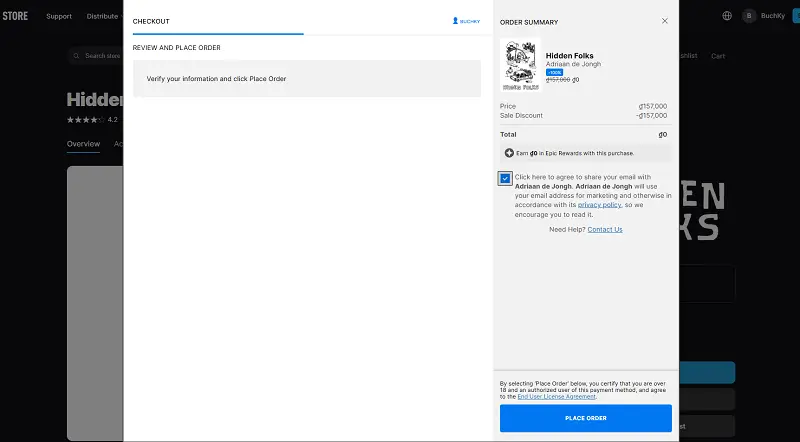Uncheck the share email with Adriaan de Jongh checkbox
Image resolution: width=800 pixels, height=442 pixels.
(505, 178)
